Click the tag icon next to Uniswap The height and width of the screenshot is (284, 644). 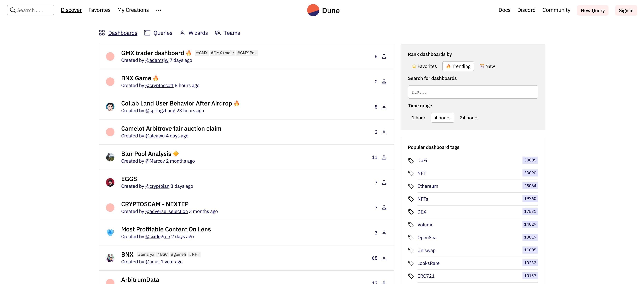(x=411, y=250)
